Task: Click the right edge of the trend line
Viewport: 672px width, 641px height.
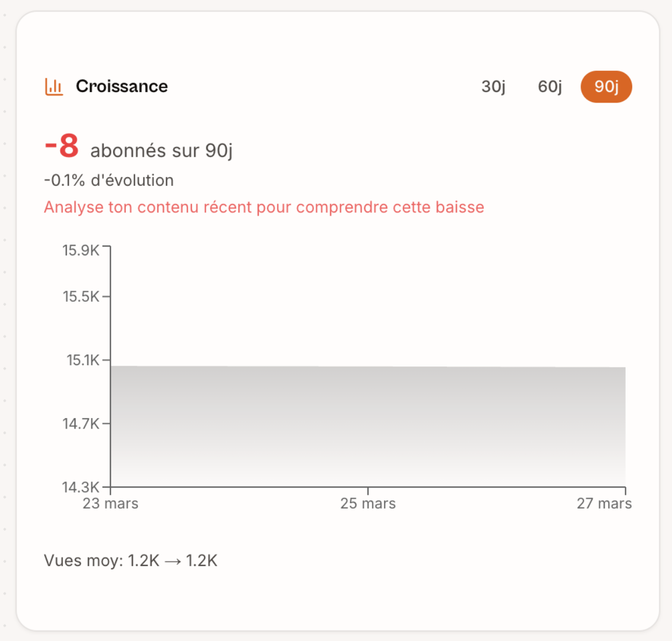Action: pos(623,366)
